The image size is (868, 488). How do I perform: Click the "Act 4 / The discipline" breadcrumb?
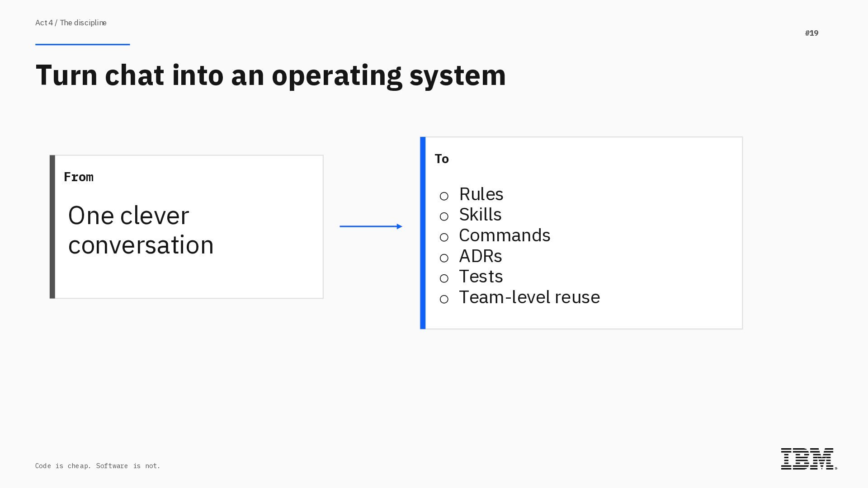point(71,23)
